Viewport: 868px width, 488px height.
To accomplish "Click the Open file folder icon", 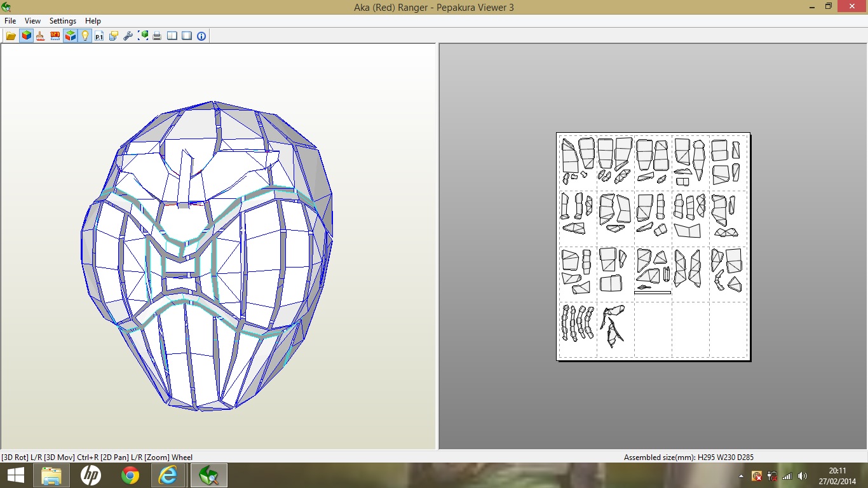I will [x=11, y=36].
